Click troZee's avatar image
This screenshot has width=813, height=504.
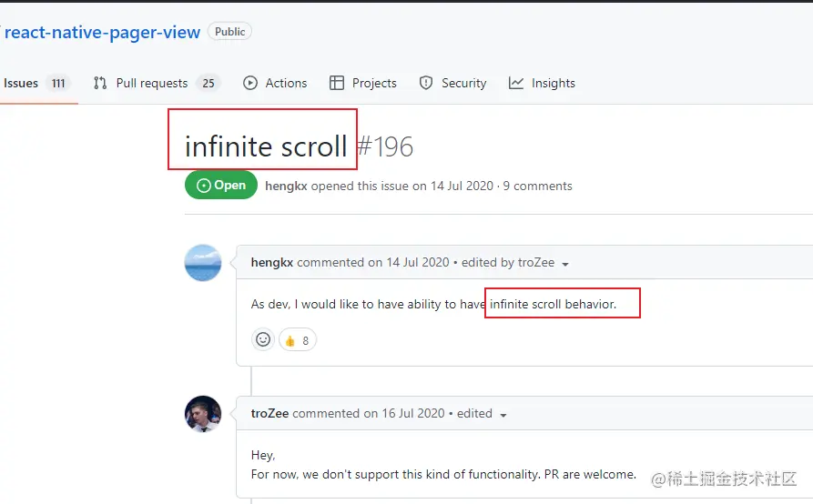(x=203, y=414)
